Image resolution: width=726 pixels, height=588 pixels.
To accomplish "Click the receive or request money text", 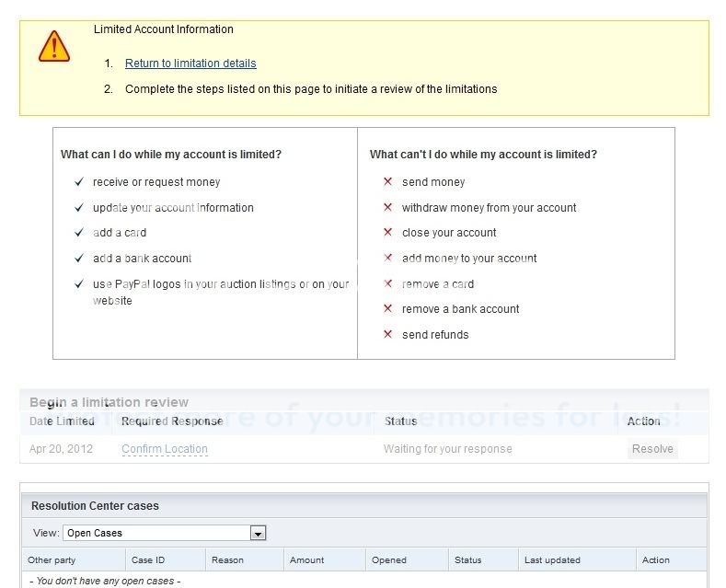I will click(156, 182).
